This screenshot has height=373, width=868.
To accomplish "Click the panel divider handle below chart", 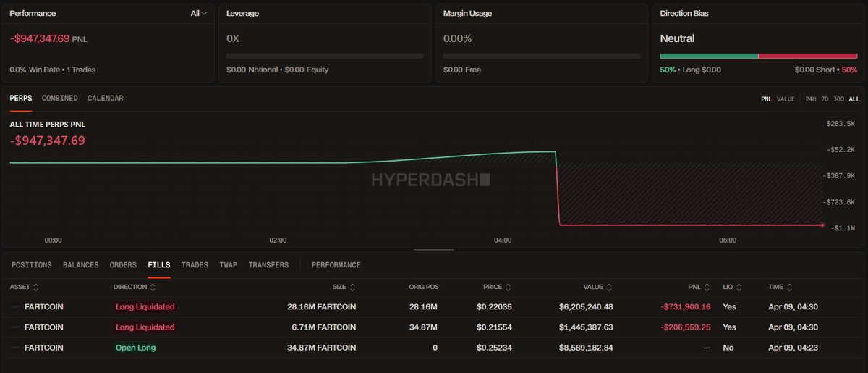I will tap(433, 250).
